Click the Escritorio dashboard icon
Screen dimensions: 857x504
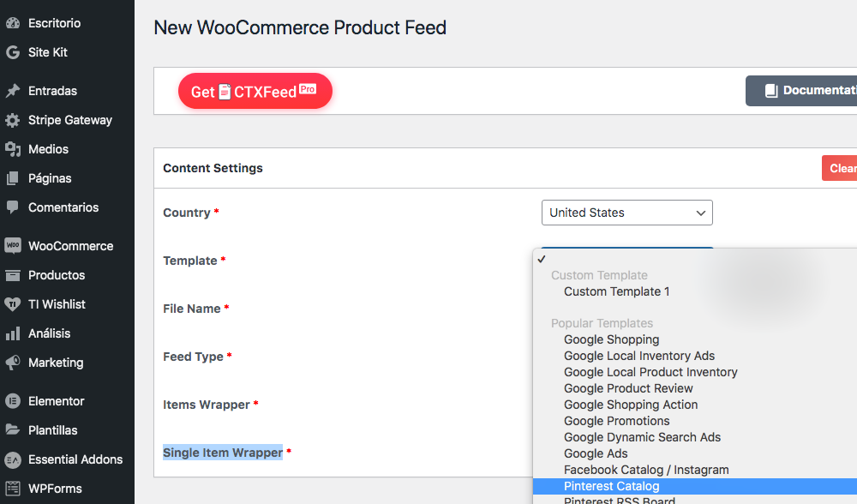point(13,23)
